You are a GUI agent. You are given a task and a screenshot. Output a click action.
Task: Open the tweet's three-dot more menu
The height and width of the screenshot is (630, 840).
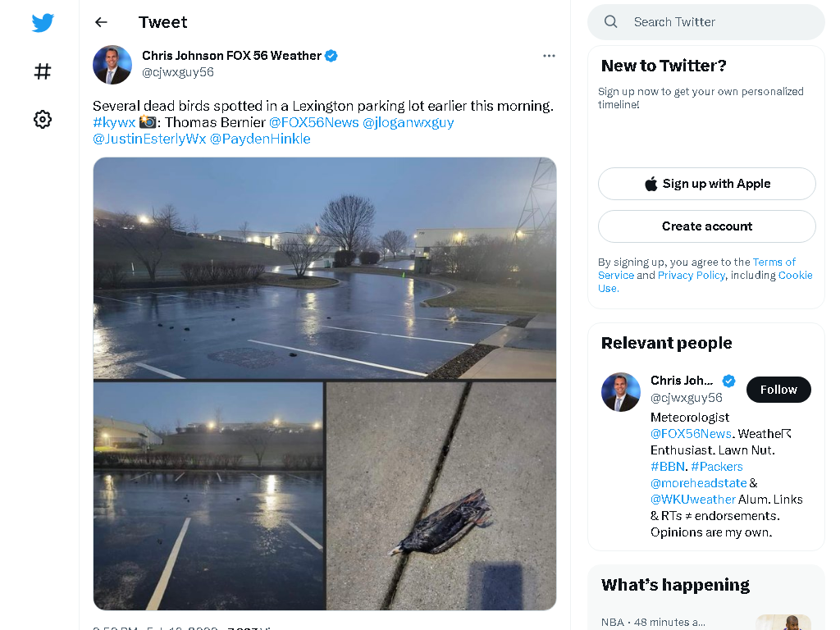[x=549, y=56]
